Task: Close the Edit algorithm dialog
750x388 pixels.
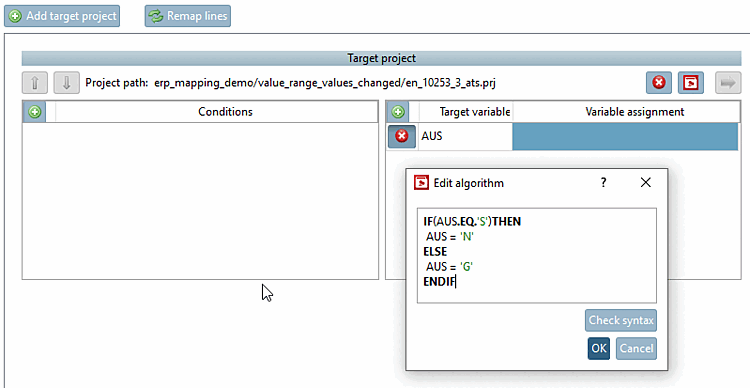Action: (646, 182)
